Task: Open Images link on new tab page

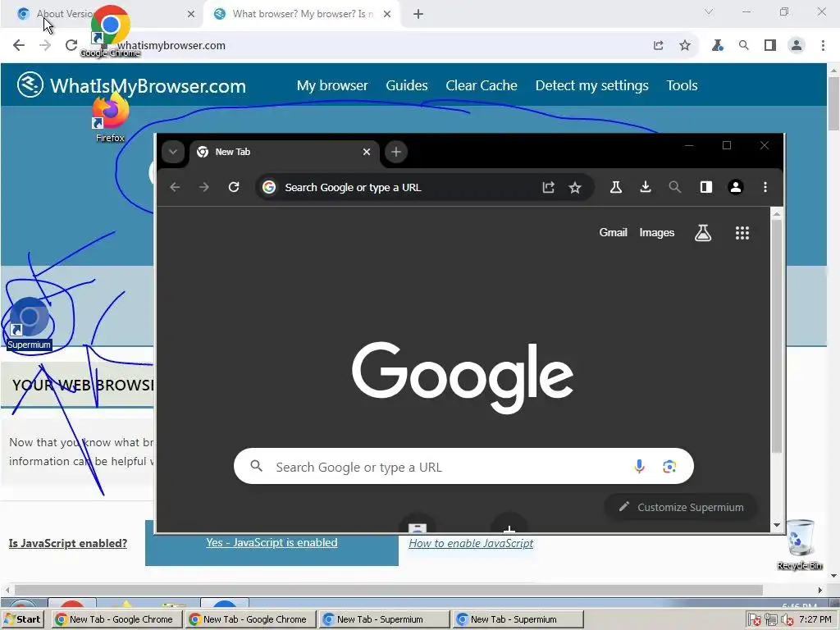Action: tap(657, 232)
